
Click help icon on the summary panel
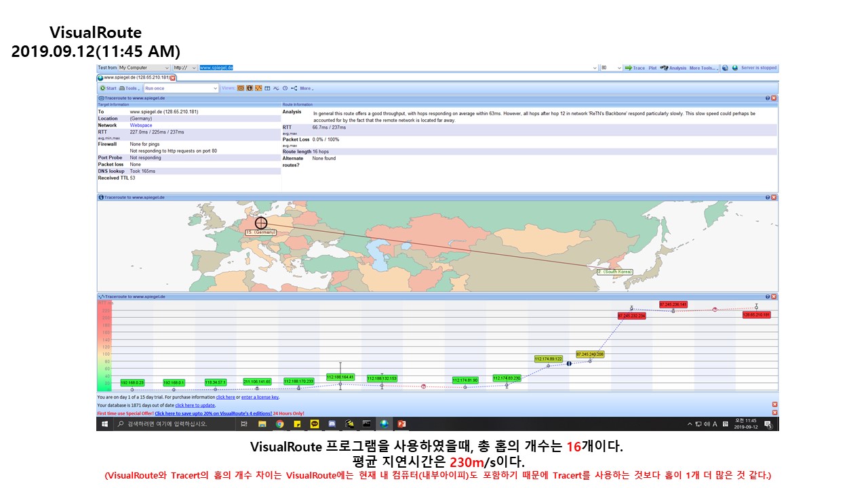768,98
